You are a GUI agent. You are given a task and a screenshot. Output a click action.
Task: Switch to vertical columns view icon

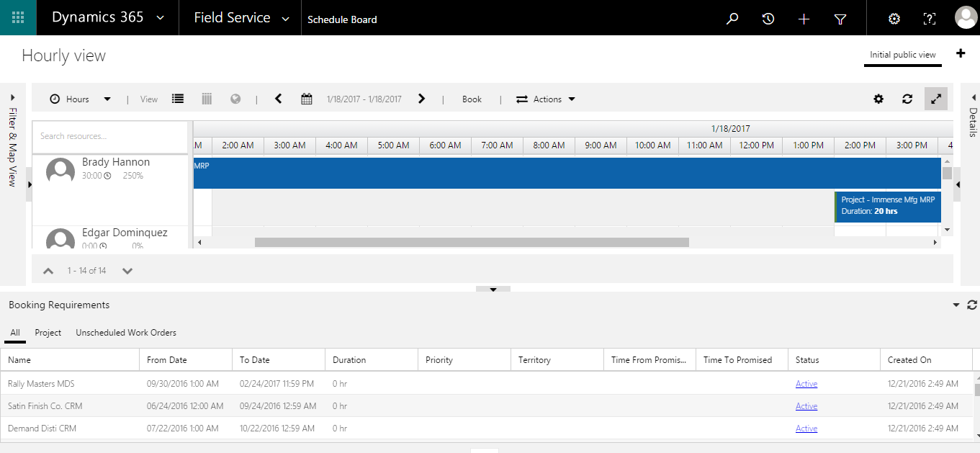[207, 99]
